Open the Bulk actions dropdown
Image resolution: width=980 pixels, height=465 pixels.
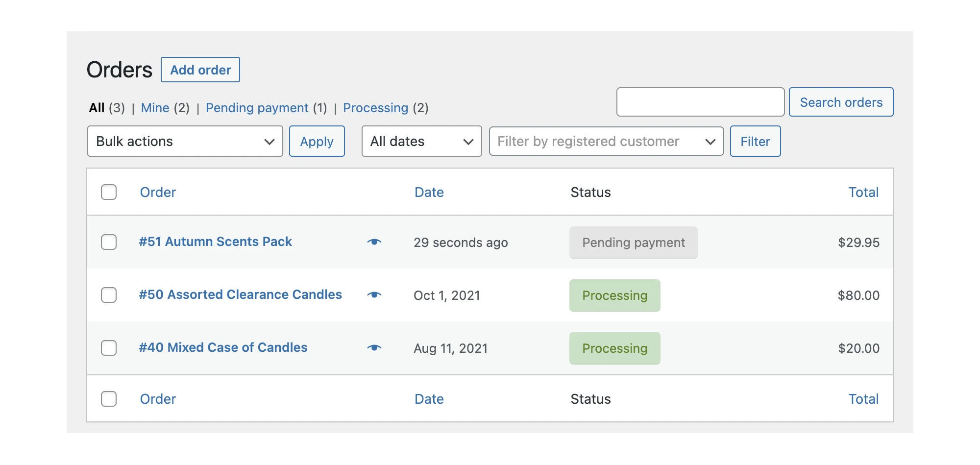(x=185, y=141)
